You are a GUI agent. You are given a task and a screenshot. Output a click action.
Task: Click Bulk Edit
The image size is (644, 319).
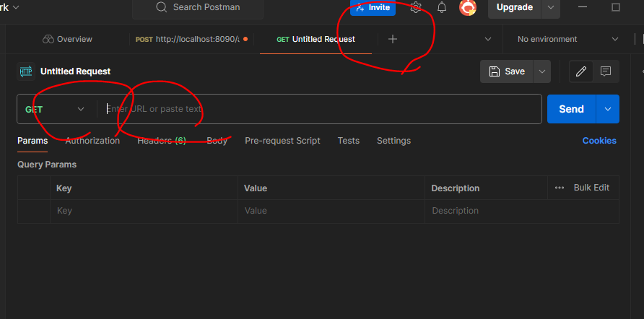(591, 188)
